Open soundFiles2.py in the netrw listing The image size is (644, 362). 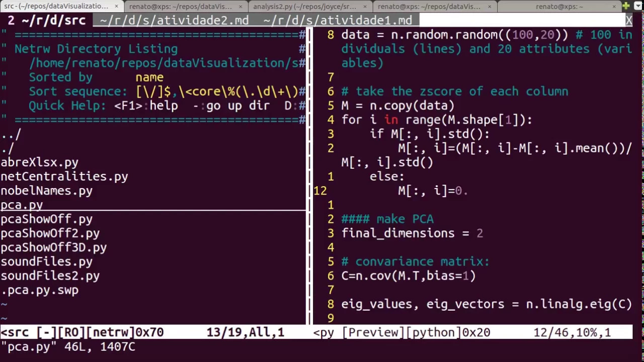[50, 276]
